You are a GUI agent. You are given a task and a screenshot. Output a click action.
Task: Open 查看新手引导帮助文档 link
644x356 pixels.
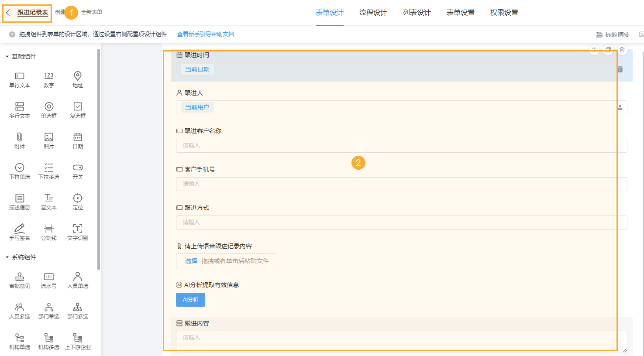click(x=206, y=34)
